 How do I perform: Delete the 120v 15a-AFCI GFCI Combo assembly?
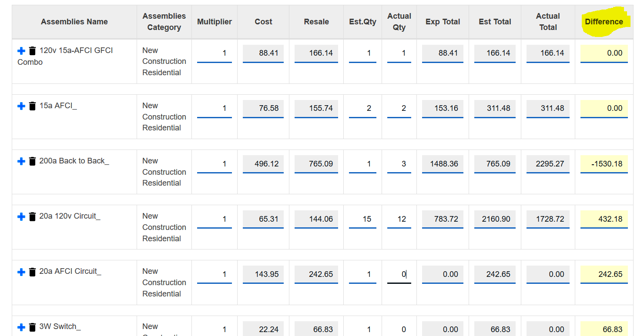click(32, 50)
